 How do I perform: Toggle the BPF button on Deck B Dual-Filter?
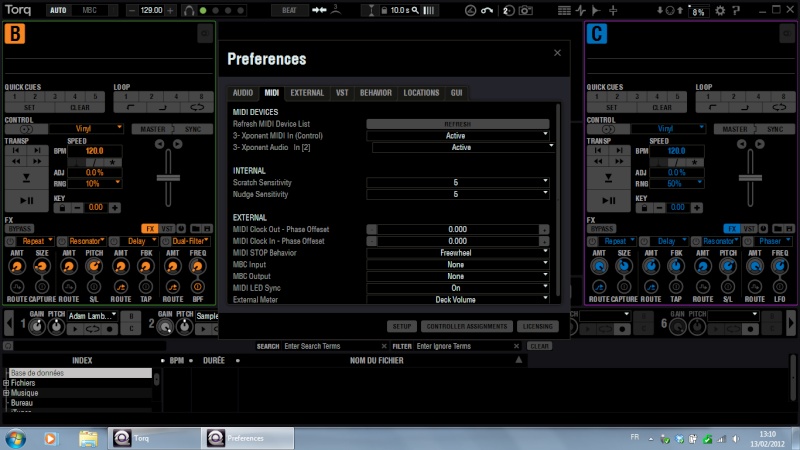(197, 287)
